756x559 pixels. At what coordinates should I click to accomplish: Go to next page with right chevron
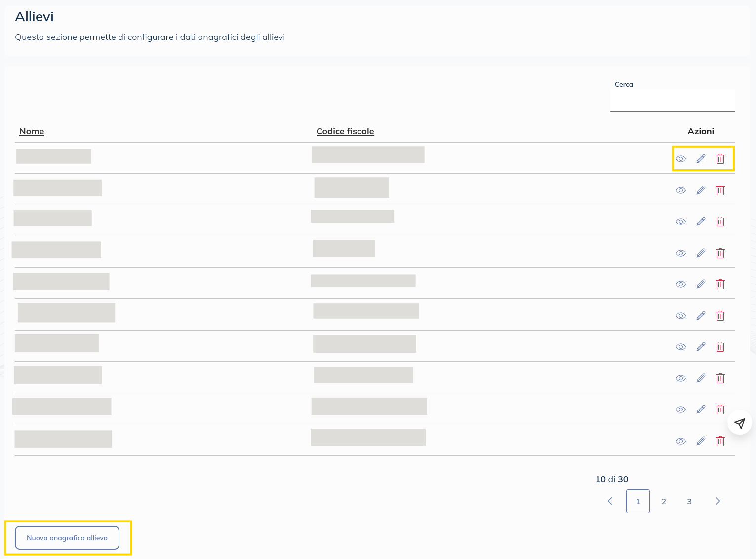tap(718, 501)
